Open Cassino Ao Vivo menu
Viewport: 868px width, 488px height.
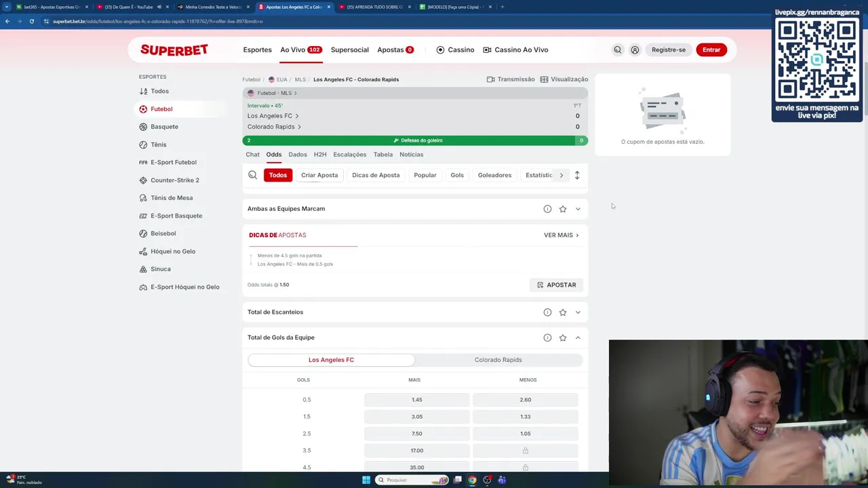point(515,49)
